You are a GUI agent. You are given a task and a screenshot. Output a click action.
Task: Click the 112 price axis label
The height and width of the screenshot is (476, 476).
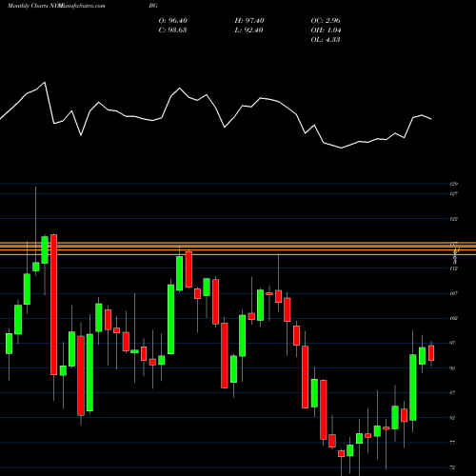pos(454,268)
